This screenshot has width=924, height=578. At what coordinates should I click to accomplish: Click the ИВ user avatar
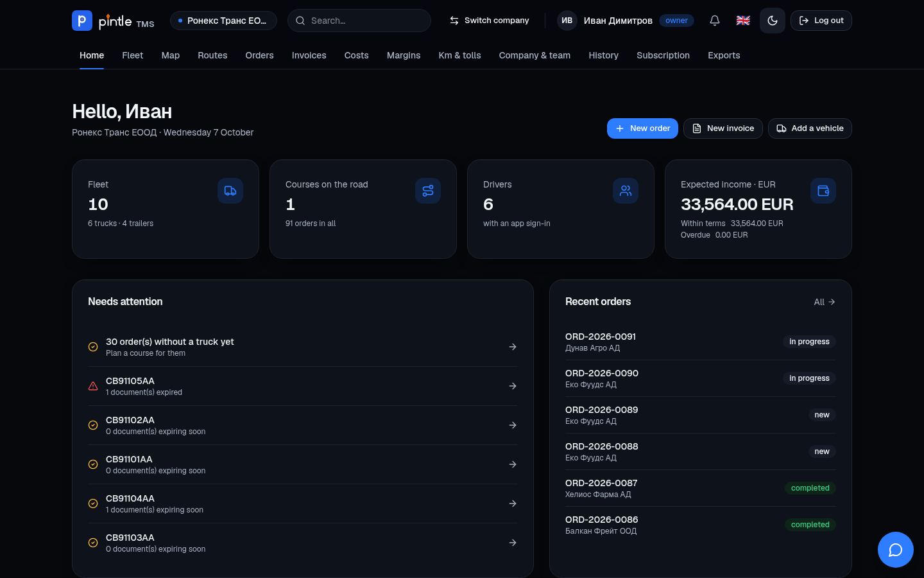pos(567,21)
